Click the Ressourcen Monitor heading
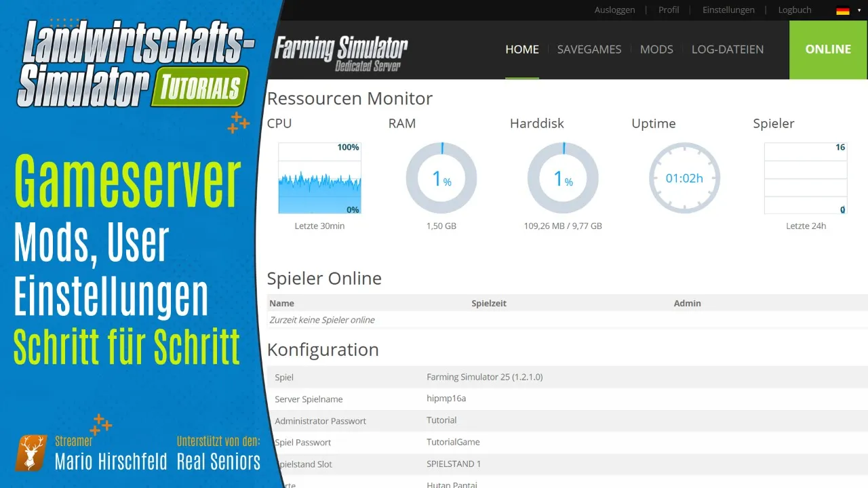The height and width of the screenshot is (488, 868). point(350,98)
